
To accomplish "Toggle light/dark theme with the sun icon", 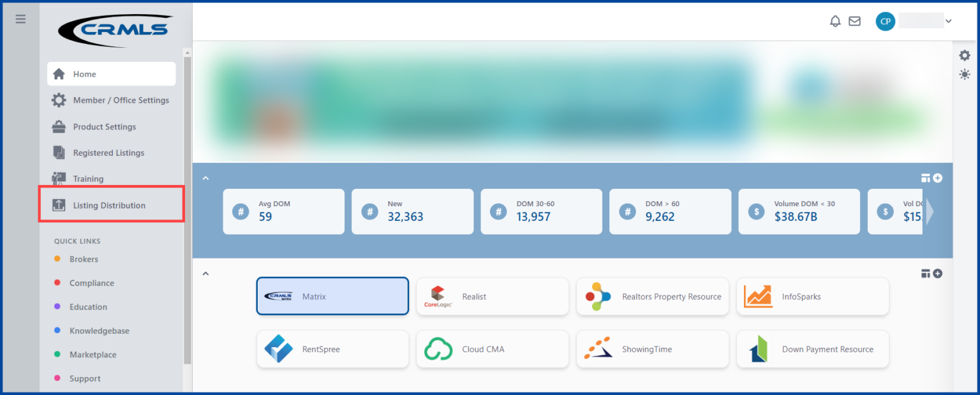I will 965,75.
